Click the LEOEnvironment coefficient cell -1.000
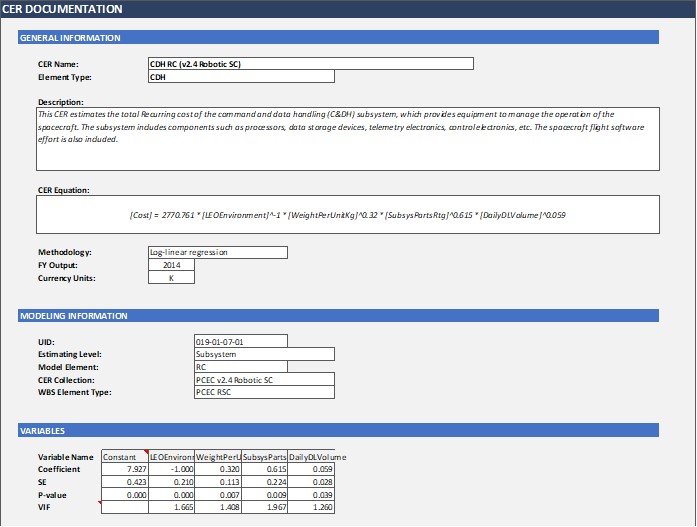Image resolution: width=697 pixels, height=527 pixels. pyautogui.click(x=171, y=470)
